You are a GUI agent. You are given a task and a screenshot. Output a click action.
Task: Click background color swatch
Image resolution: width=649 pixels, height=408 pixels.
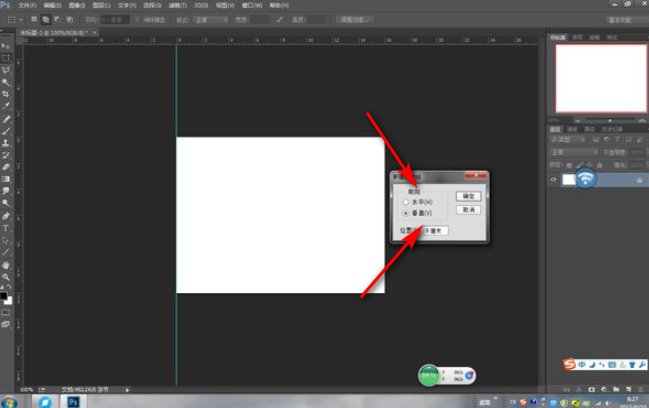9,301
